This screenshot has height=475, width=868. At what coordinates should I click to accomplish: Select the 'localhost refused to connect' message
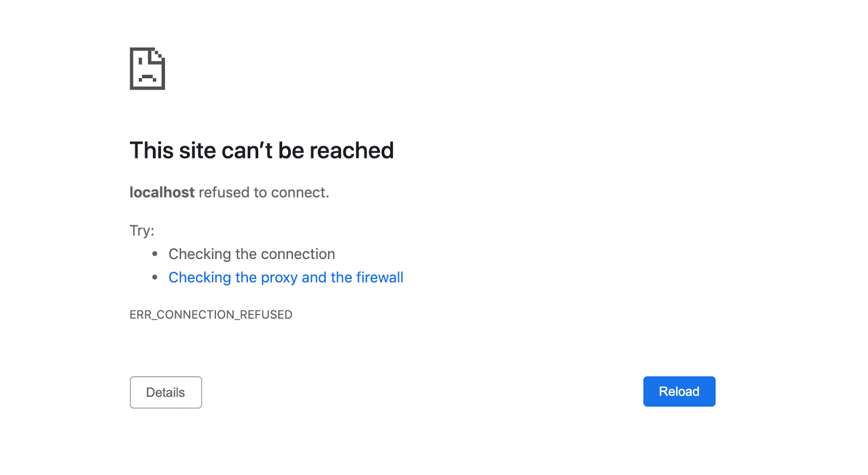229,192
